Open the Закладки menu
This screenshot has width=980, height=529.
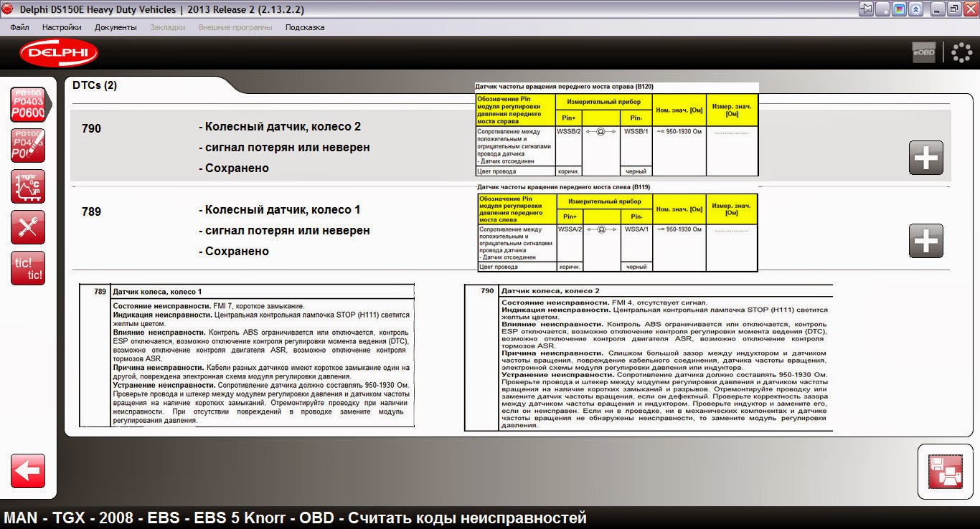(168, 27)
